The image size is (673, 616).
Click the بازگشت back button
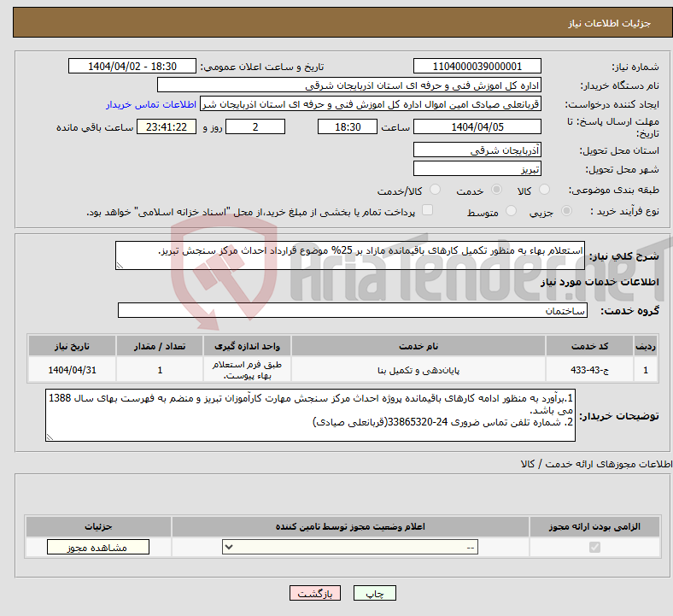[x=315, y=593]
